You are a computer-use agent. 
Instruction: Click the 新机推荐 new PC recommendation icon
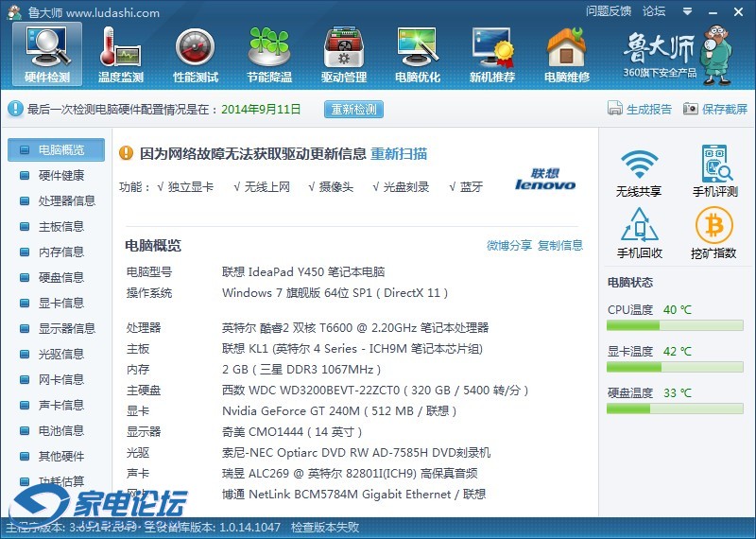(x=491, y=53)
